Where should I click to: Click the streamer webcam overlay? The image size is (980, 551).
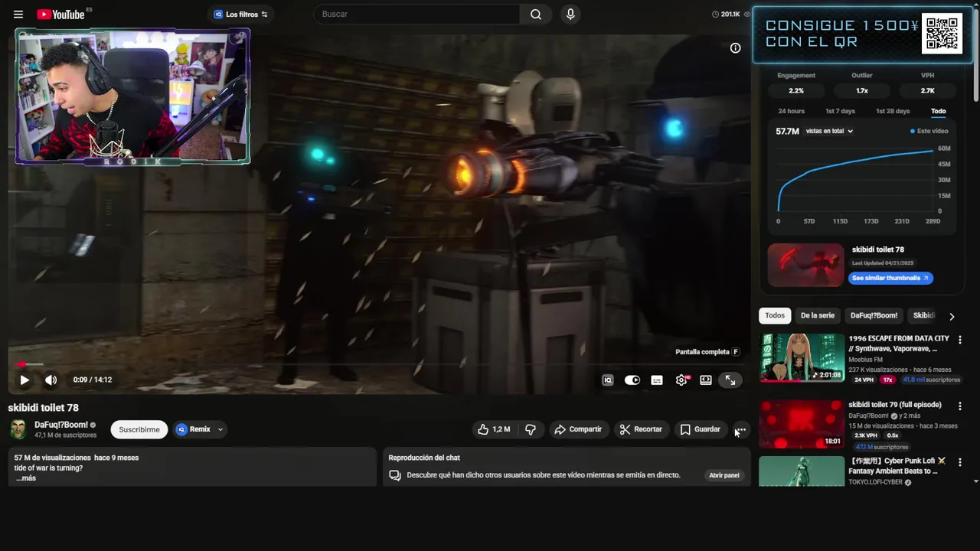[132, 96]
